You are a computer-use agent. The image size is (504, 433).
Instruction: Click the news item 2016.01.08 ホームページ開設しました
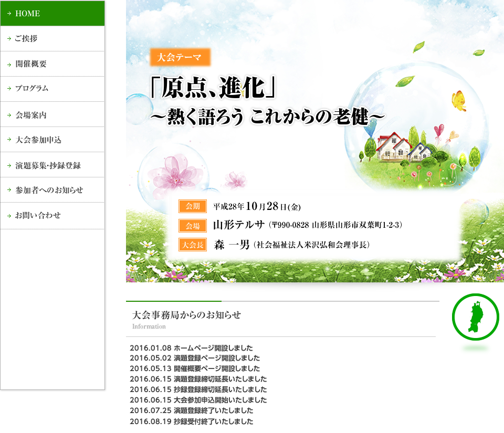pyautogui.click(x=191, y=348)
